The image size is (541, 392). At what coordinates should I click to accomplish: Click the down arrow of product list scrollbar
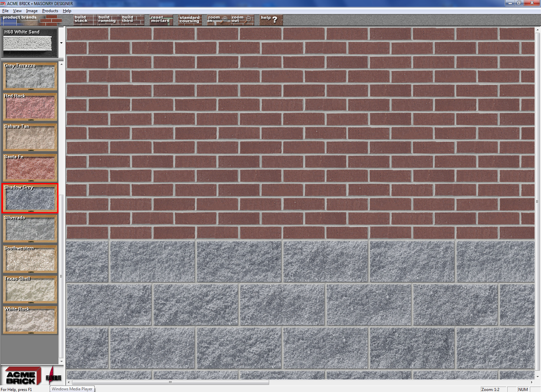pyautogui.click(x=61, y=362)
